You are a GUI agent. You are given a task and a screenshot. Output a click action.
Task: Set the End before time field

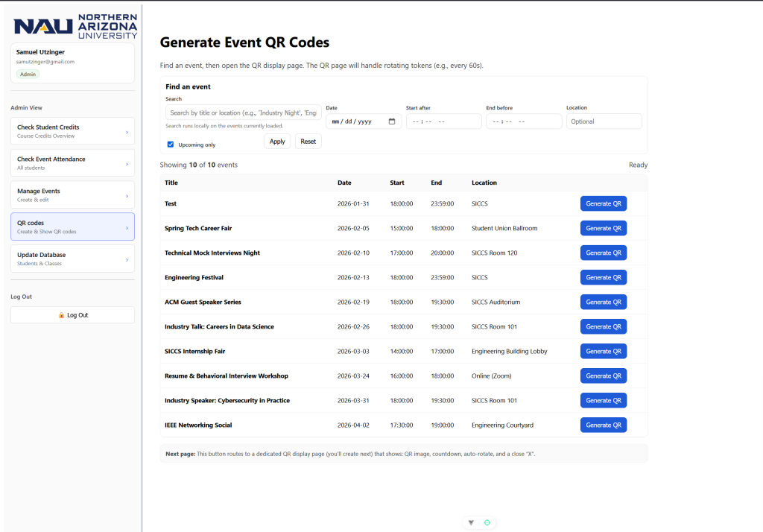(524, 121)
